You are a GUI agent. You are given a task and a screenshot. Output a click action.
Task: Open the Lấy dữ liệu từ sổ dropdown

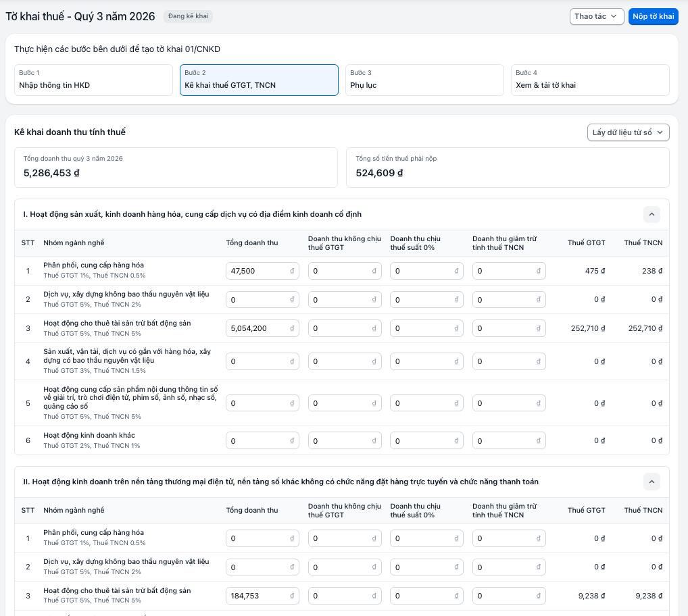pos(628,132)
